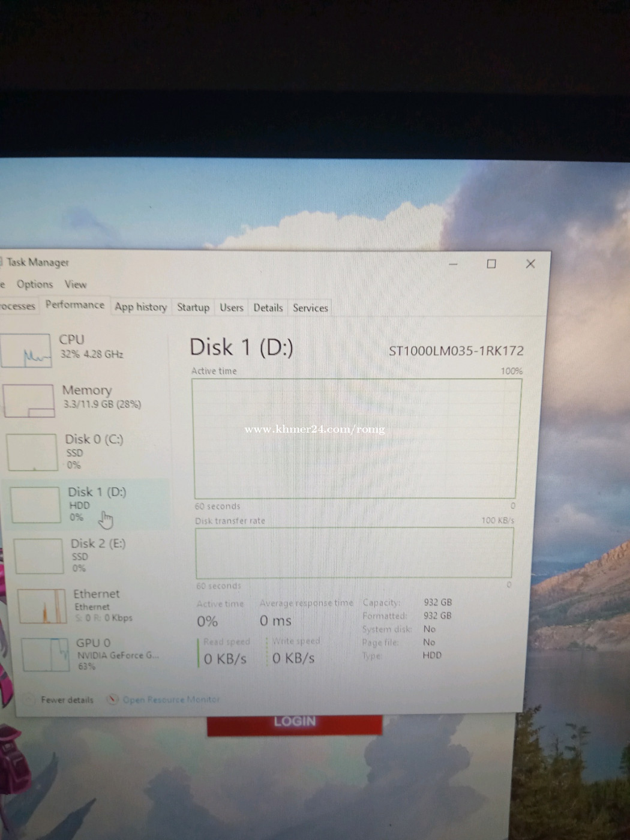The width and height of the screenshot is (630, 840).
Task: Close the Task Manager window
Action: click(x=530, y=263)
